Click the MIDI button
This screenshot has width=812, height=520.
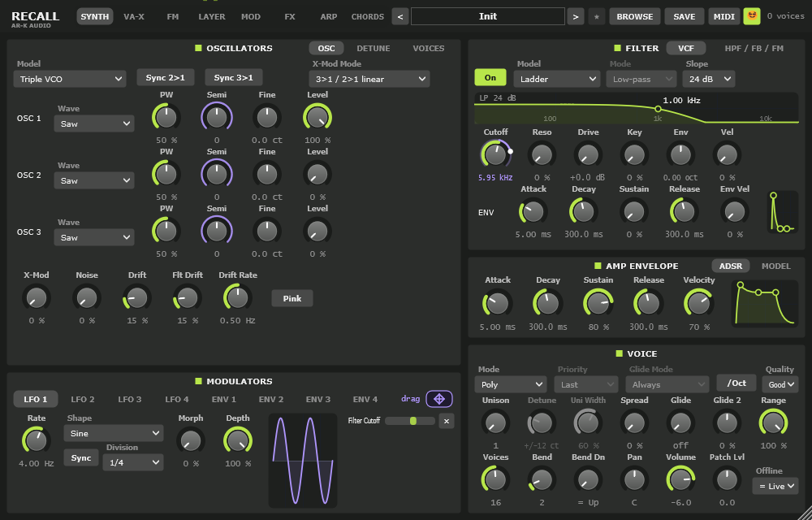724,16
